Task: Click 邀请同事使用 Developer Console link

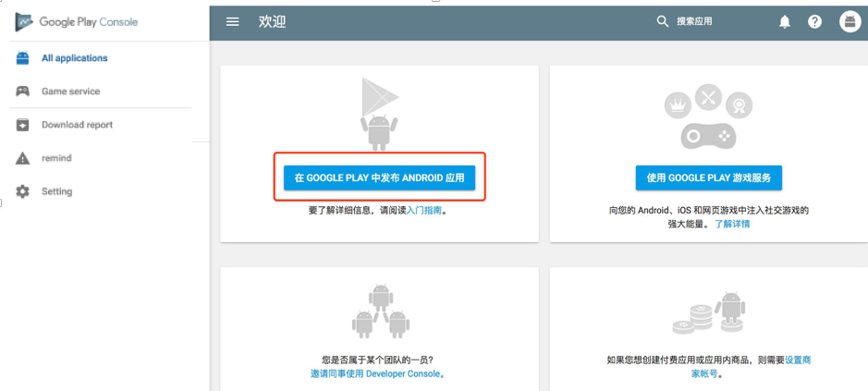Action: tap(377, 373)
